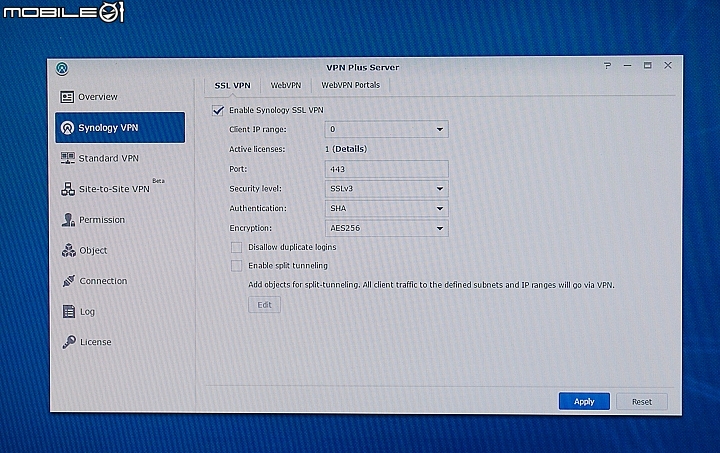Click the "Port:" label
Viewport: 720px width, 453px height.
coord(238,169)
